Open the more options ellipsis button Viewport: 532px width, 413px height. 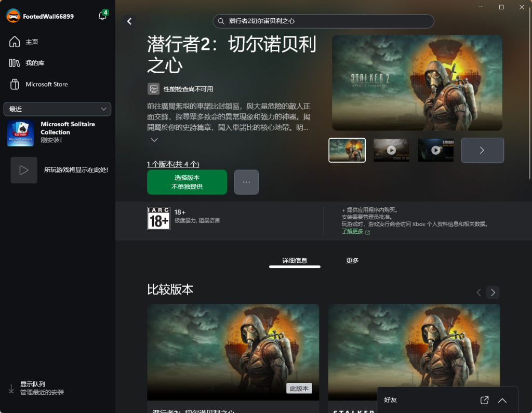pyautogui.click(x=246, y=182)
